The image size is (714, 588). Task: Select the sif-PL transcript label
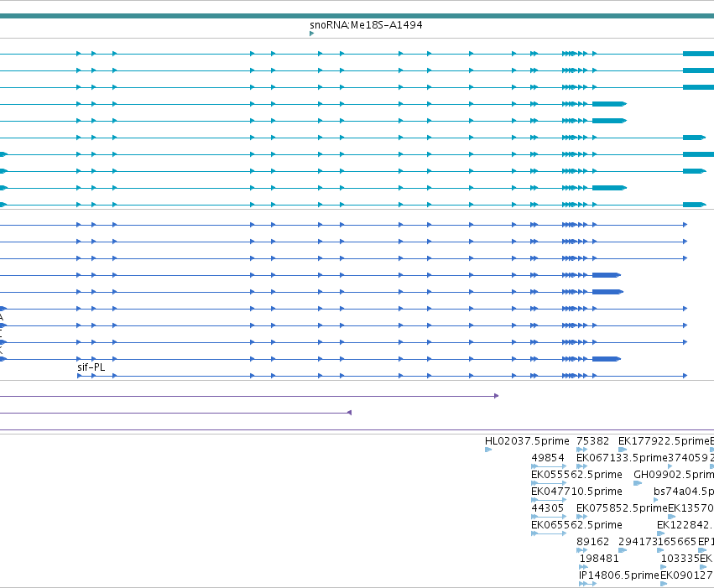click(x=91, y=367)
